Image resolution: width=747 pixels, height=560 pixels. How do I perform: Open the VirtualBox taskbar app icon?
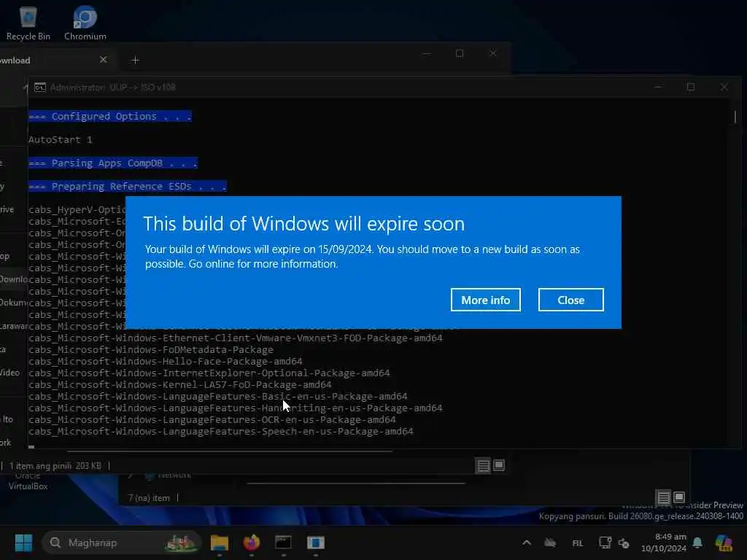(315, 542)
